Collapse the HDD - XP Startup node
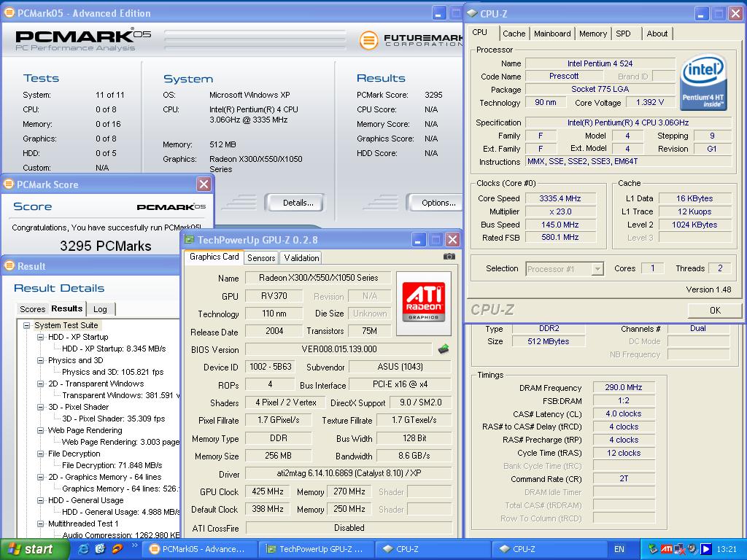747x560 pixels. point(41,337)
